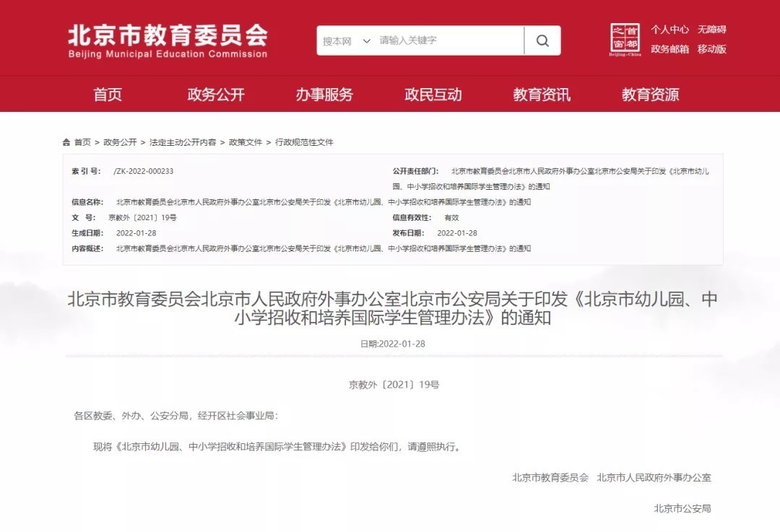Click the magnifier search icon button
This screenshot has height=532, width=780.
coord(542,40)
